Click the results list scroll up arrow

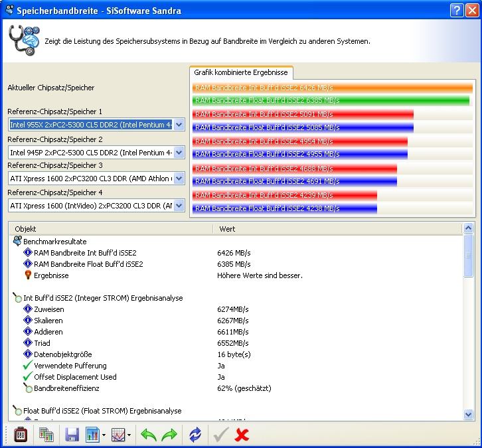pos(468,228)
